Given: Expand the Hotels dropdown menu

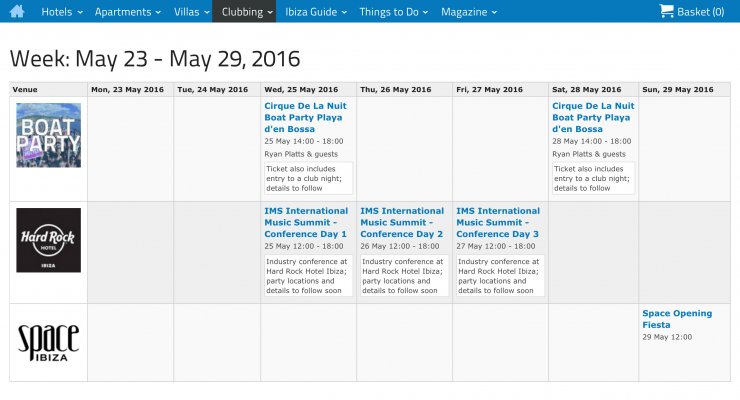Looking at the screenshot, I should click(x=60, y=11).
